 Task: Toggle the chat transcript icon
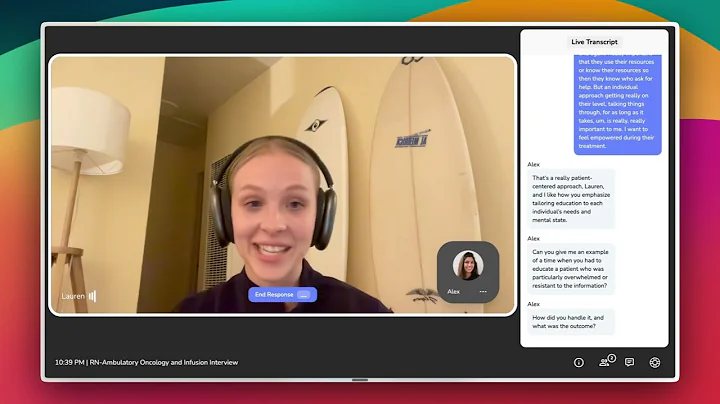[x=630, y=362]
